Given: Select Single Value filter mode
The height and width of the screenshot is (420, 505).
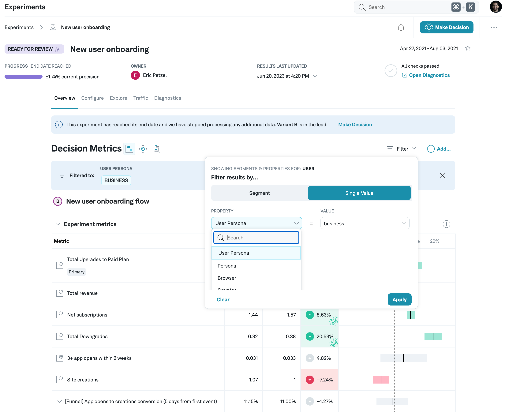Looking at the screenshot, I should click(x=359, y=193).
